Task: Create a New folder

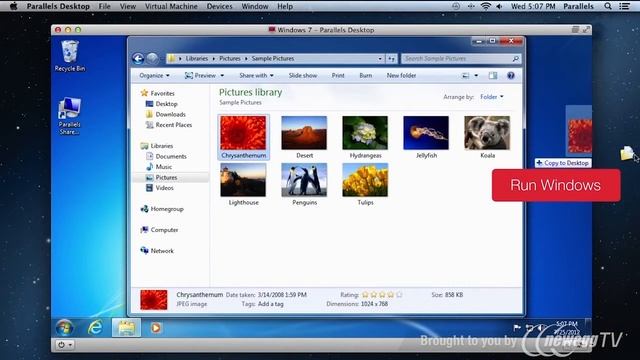Action: coord(401,76)
